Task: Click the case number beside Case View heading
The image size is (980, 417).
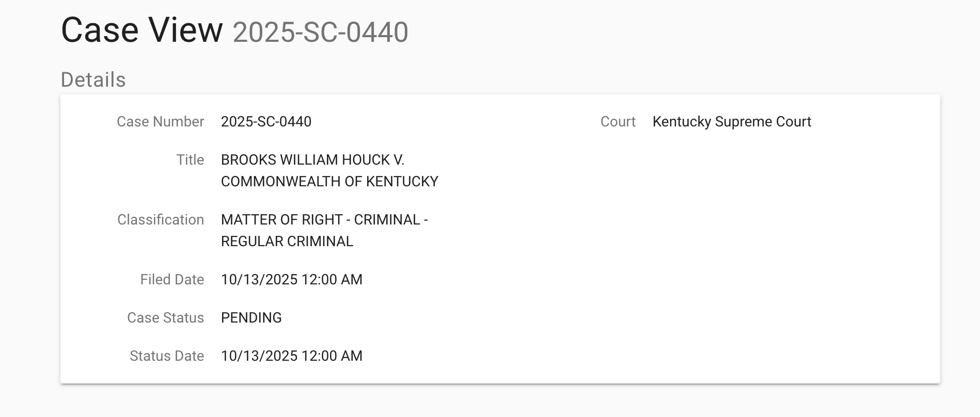Action: click(320, 32)
